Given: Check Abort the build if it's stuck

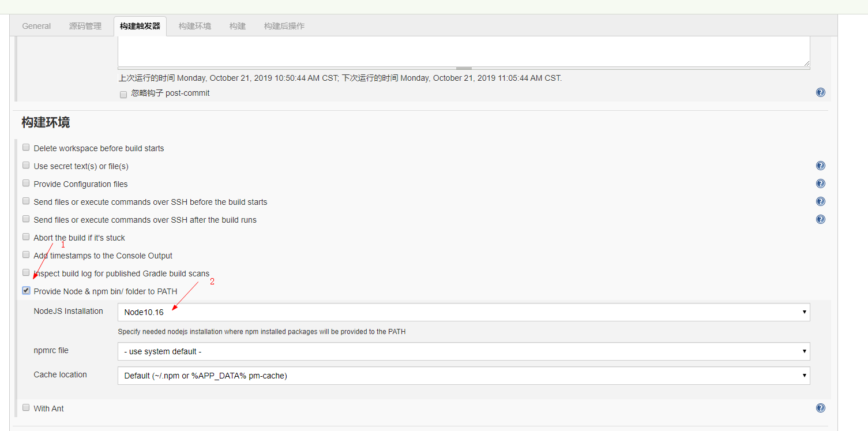Looking at the screenshot, I should tap(26, 237).
